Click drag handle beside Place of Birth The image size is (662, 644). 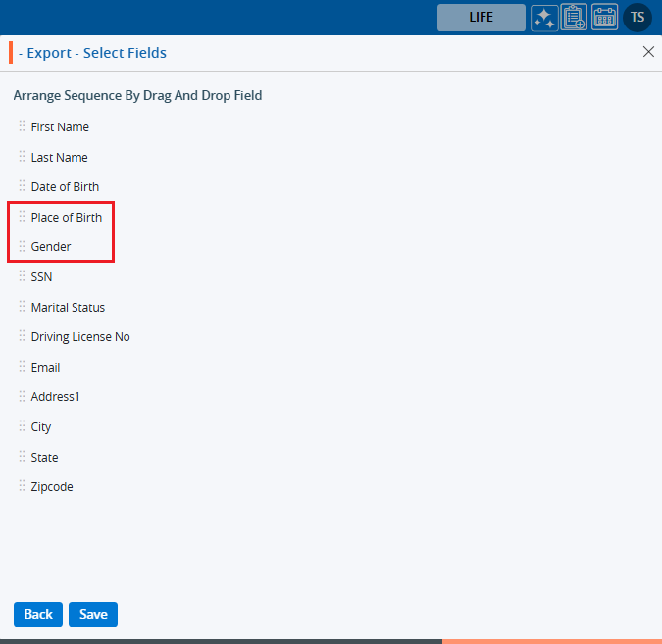coord(22,217)
